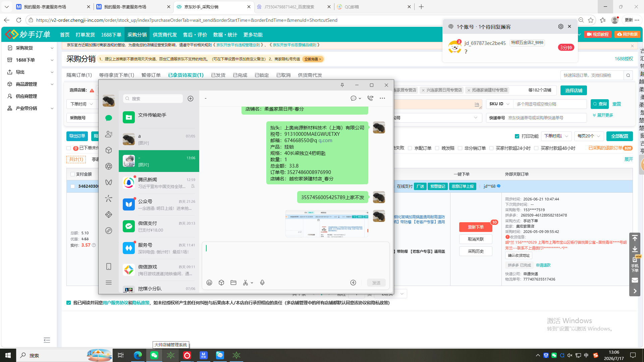Click the back-to-top floating arrow icon
Image resolution: width=644 pixels, height=362 pixels.
tap(635, 238)
